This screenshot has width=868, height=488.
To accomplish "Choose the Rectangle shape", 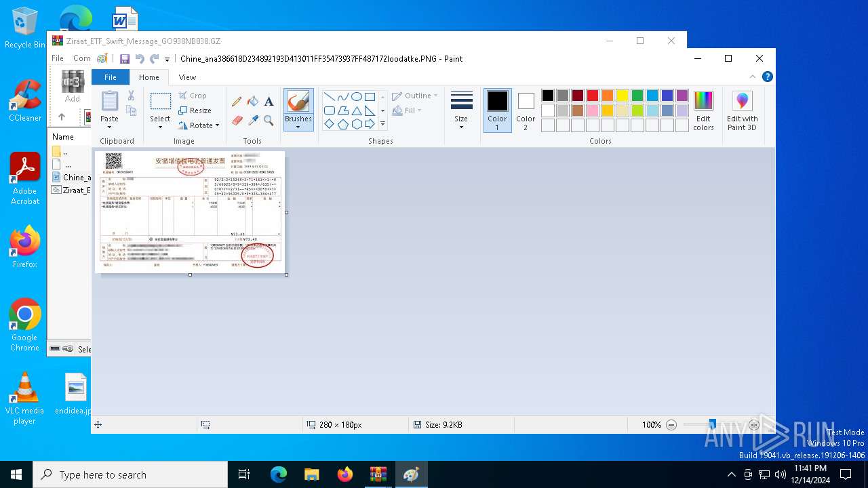I will (370, 96).
